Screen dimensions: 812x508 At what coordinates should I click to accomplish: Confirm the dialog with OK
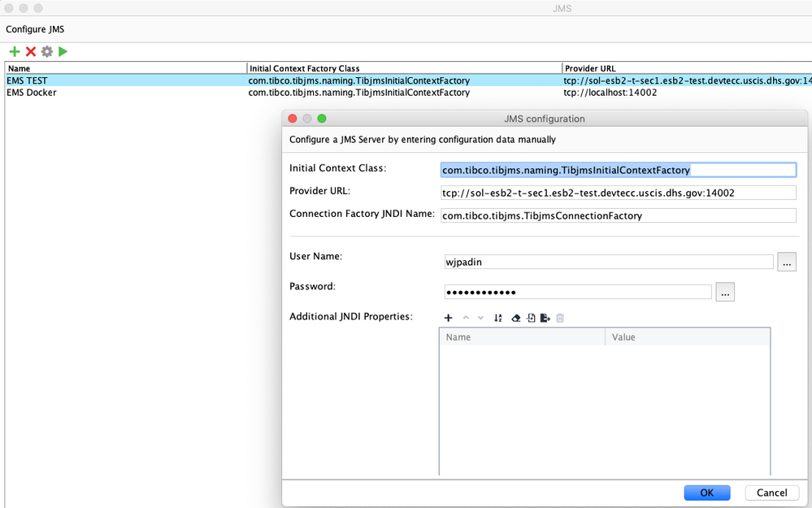click(706, 493)
